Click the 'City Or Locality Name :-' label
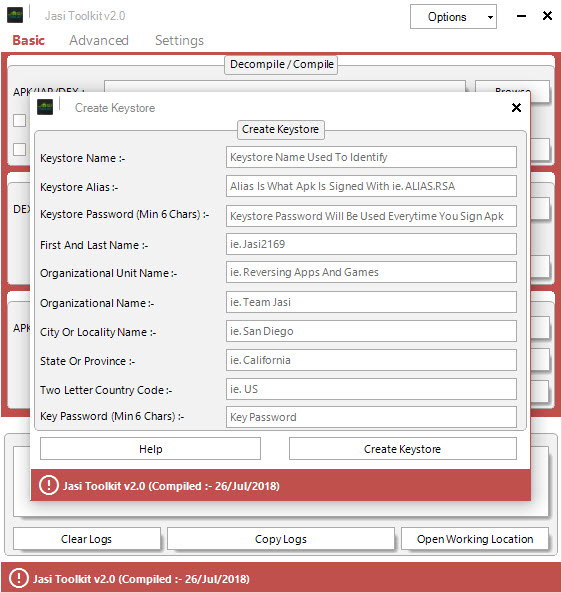 [98, 332]
